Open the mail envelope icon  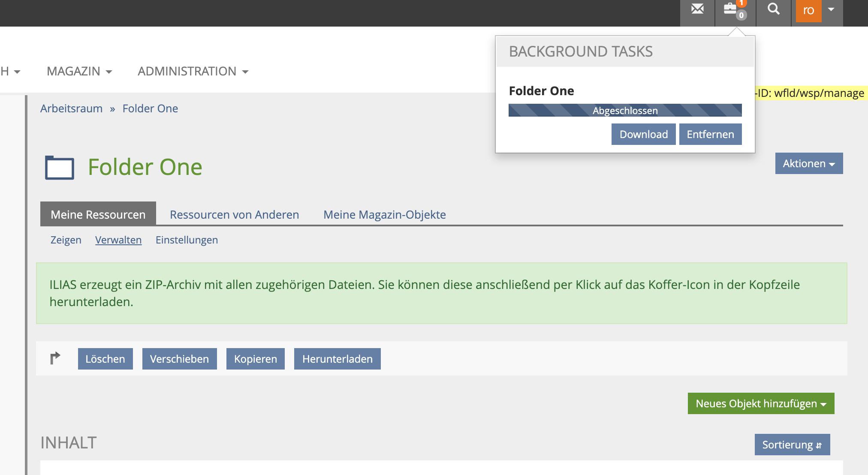697,9
